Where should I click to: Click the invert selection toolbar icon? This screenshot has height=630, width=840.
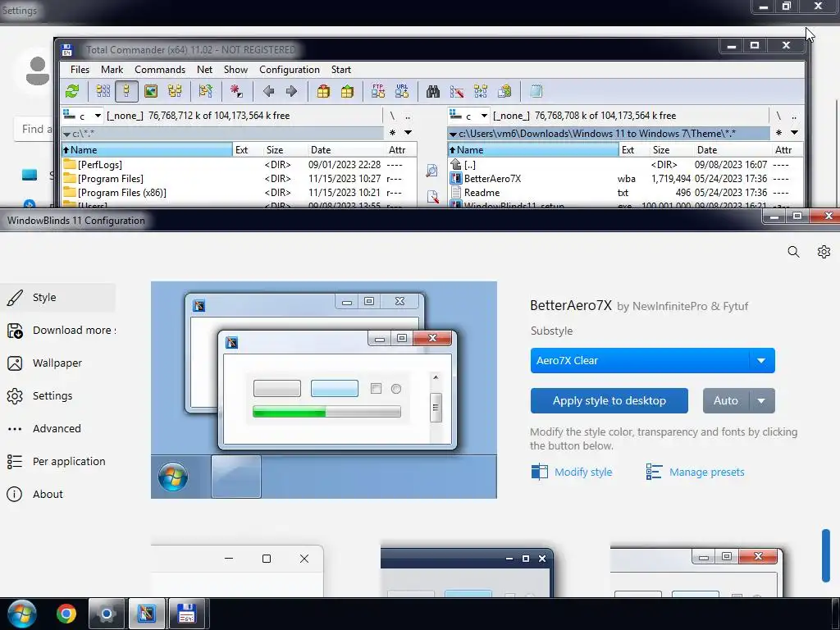[x=206, y=91]
